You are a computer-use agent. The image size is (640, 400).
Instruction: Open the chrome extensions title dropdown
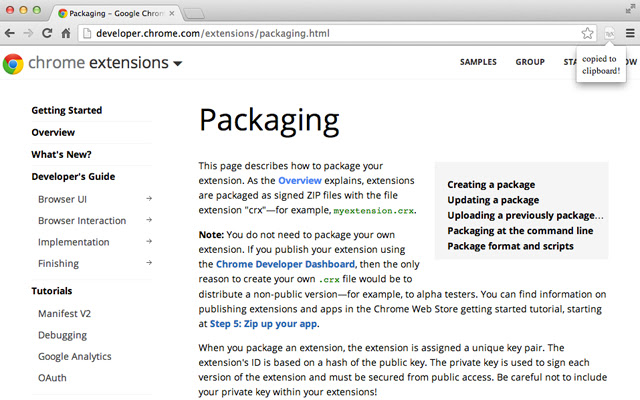pos(177,64)
